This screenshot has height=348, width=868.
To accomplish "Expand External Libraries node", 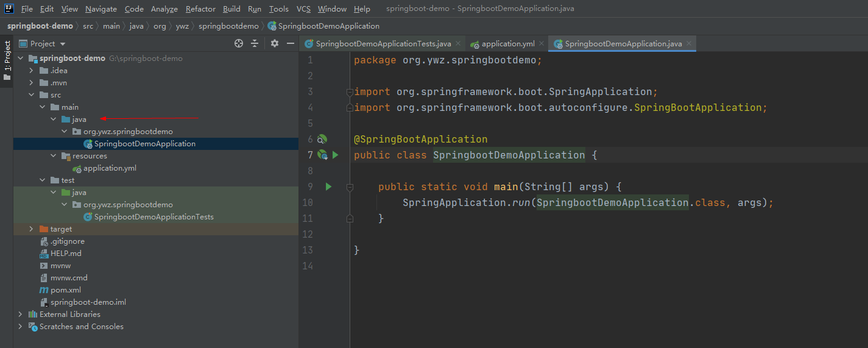I will point(20,314).
